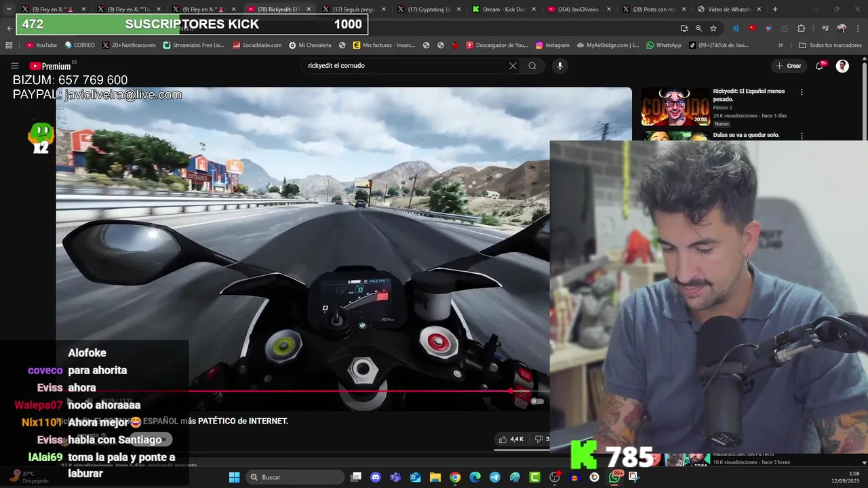Open YouTube notifications bell
Screen dimensions: 868x488
pyautogui.click(x=820, y=66)
